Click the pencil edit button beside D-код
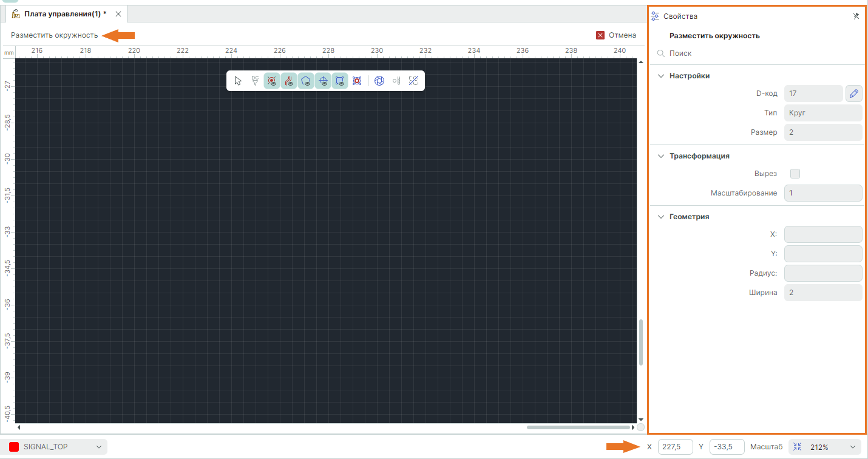 click(853, 93)
